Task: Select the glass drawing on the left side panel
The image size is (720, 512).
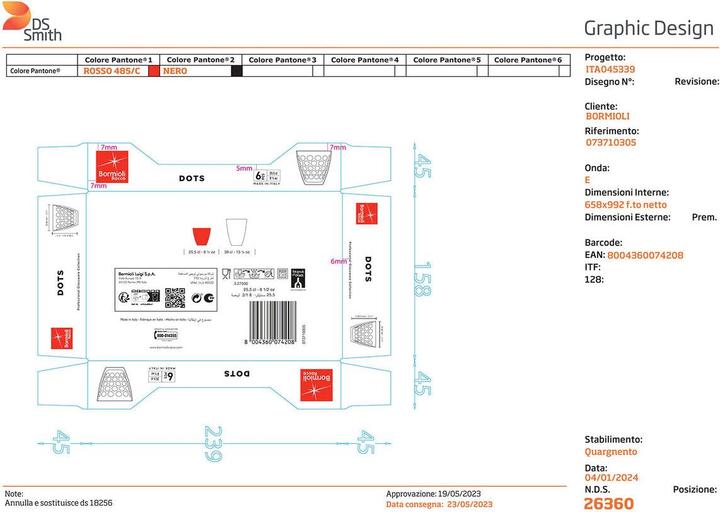Action: click(x=65, y=218)
